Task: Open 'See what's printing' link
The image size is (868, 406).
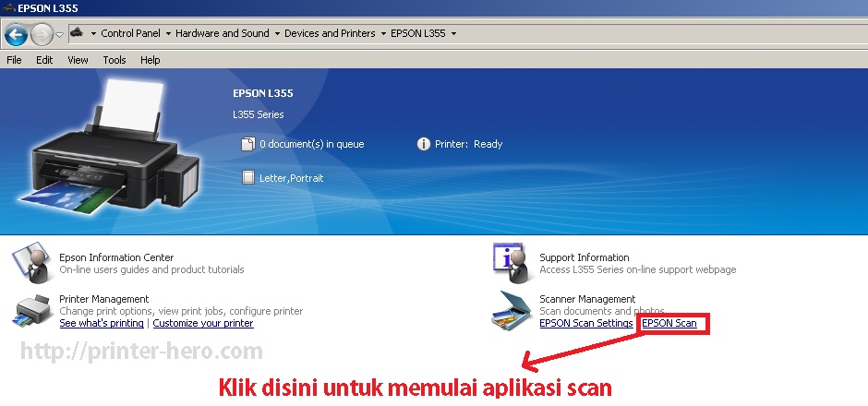Action: pos(102,323)
